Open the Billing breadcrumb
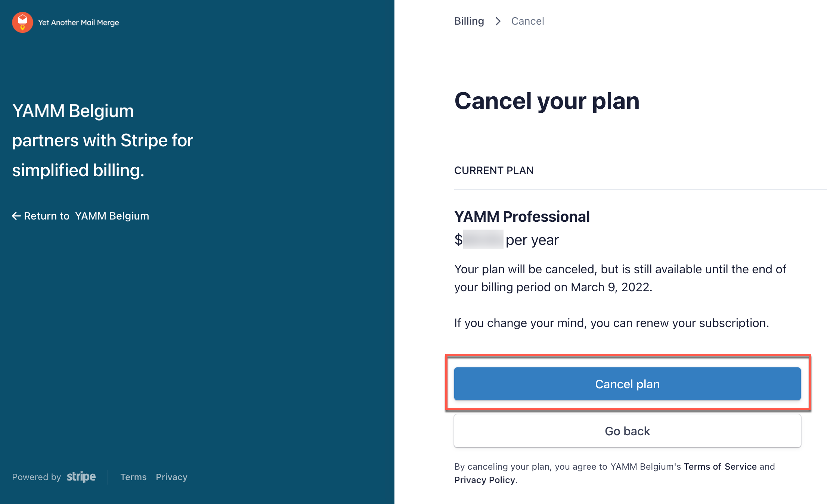Viewport: 827px width, 504px height. point(469,21)
